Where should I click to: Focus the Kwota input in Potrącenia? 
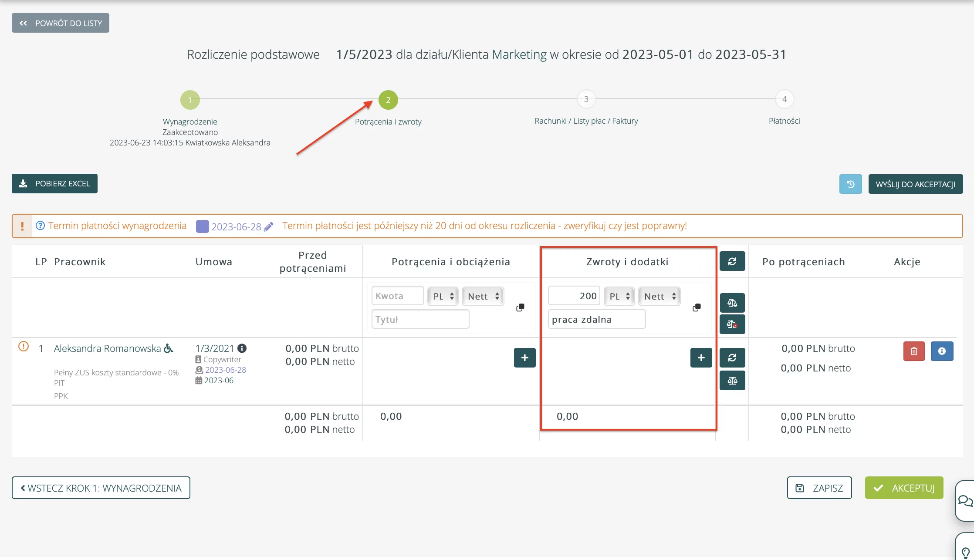(397, 296)
